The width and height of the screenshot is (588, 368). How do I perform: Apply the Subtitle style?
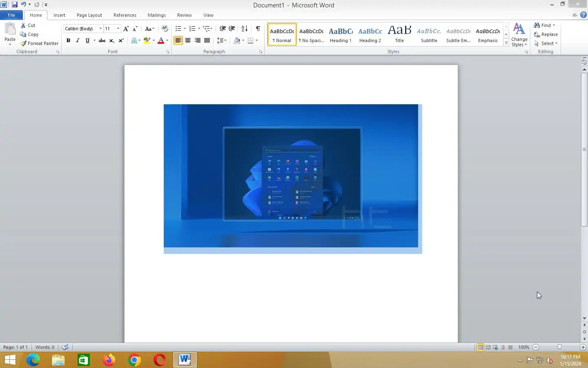click(429, 34)
